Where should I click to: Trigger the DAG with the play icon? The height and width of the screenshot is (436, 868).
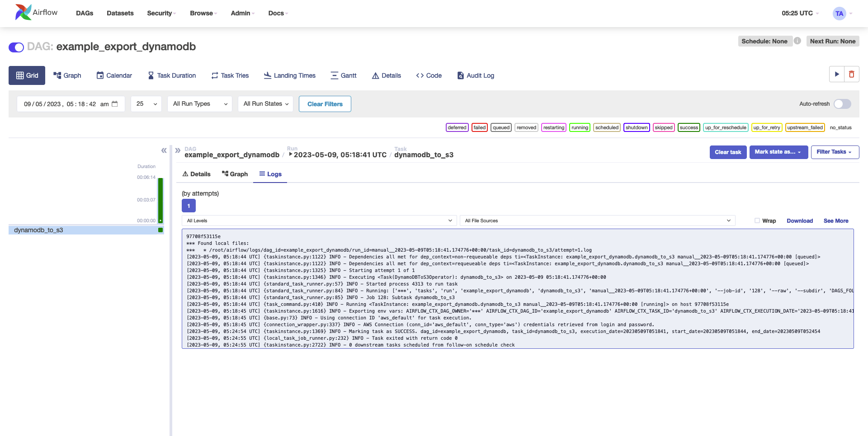click(x=837, y=74)
